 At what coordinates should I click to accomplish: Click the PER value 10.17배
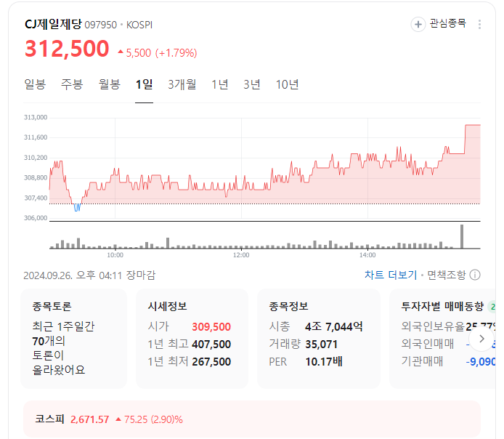(324, 361)
